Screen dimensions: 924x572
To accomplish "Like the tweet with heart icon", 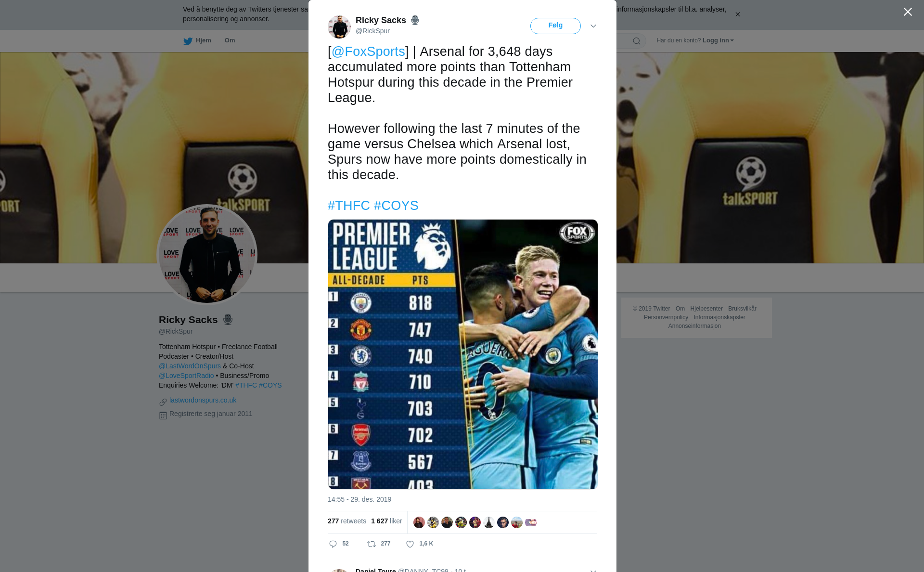I will (x=410, y=544).
